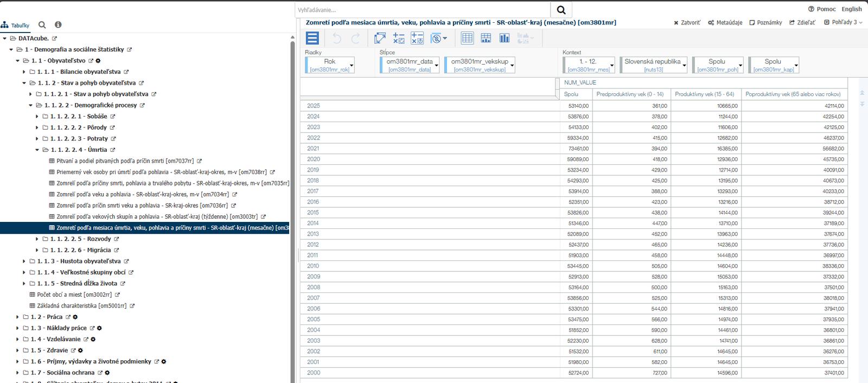Image resolution: width=868 pixels, height=383 pixels.
Task: Click the plain table grid view icon
Action: pyautogui.click(x=467, y=38)
